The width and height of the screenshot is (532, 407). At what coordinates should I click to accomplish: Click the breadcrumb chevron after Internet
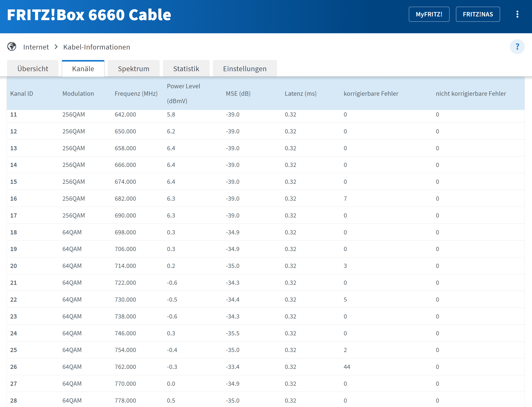56,47
